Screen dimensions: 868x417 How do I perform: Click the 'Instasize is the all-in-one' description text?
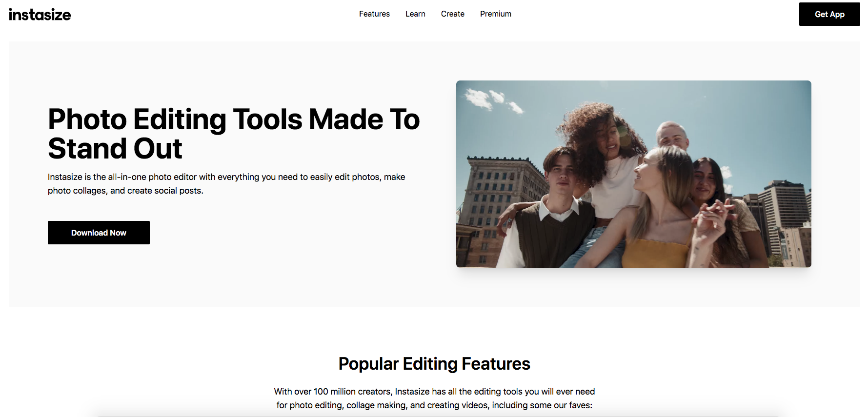point(226,184)
